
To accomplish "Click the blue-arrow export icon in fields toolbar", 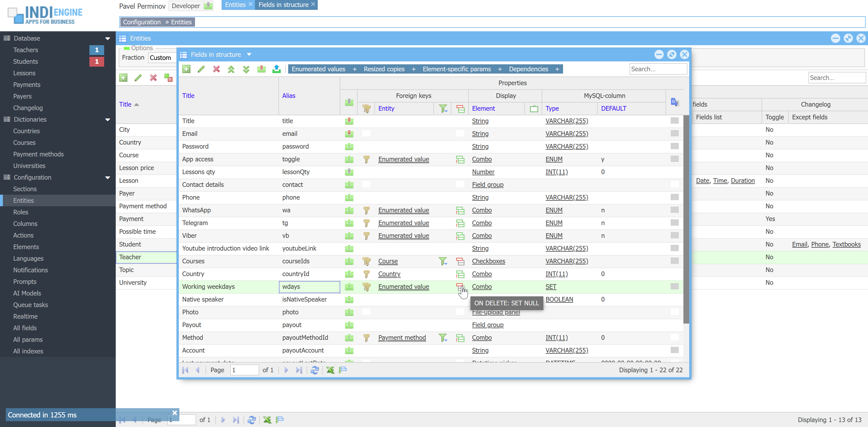I will (x=276, y=69).
